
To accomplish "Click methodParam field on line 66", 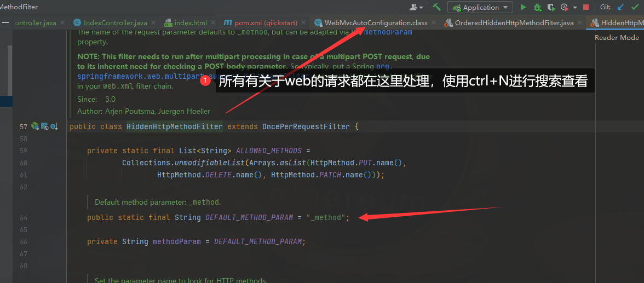I will pos(176,241).
